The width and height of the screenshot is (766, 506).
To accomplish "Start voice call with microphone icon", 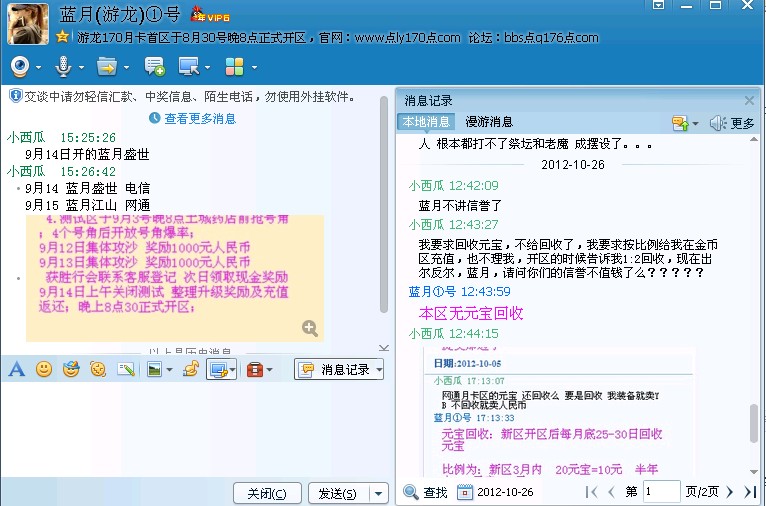I will (x=63, y=67).
